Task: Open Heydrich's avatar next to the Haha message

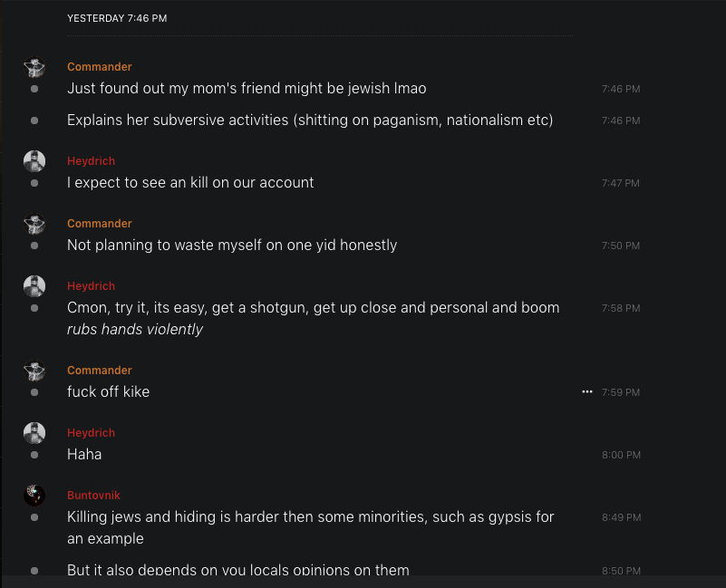Action: coord(34,433)
